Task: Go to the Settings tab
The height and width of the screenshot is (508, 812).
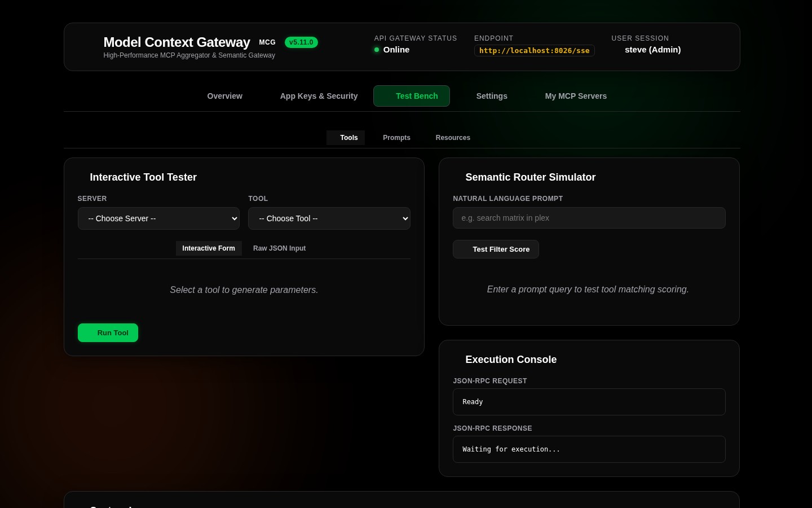Action: point(486,96)
